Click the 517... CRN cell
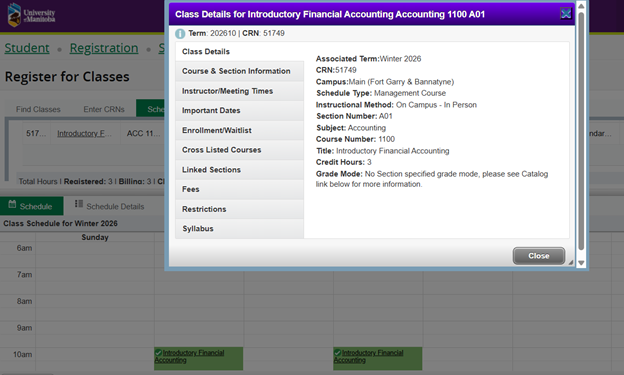This screenshot has width=624, height=375. [36, 134]
